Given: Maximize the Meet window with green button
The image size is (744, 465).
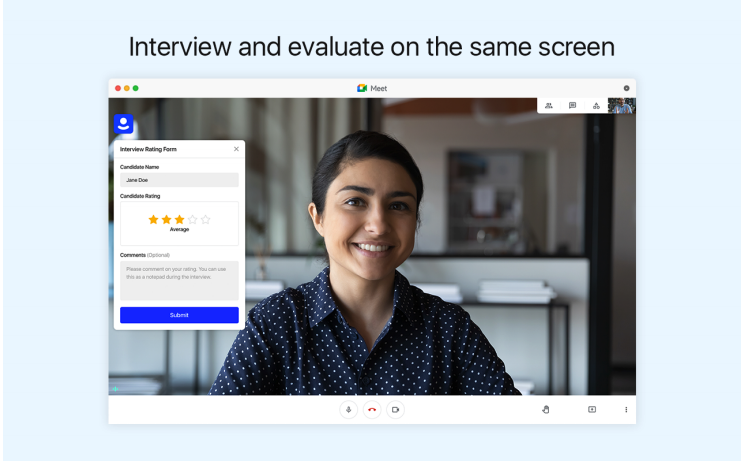Looking at the screenshot, I should [x=135, y=88].
